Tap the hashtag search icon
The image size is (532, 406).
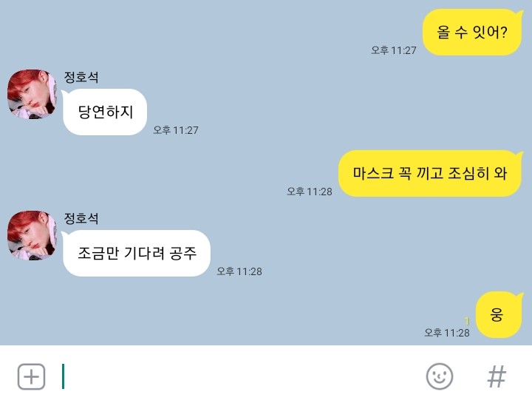click(x=497, y=376)
